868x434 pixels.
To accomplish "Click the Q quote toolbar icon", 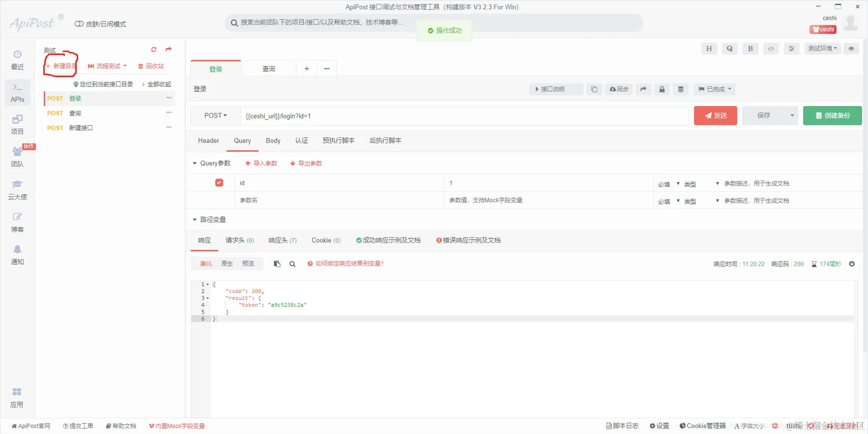I will coord(729,49).
